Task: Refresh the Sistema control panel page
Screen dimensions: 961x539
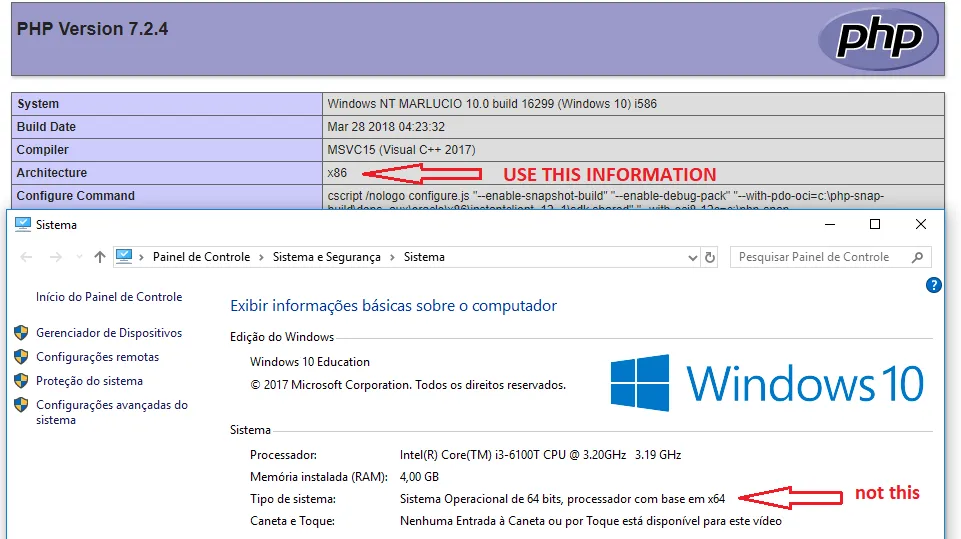Action: point(710,258)
